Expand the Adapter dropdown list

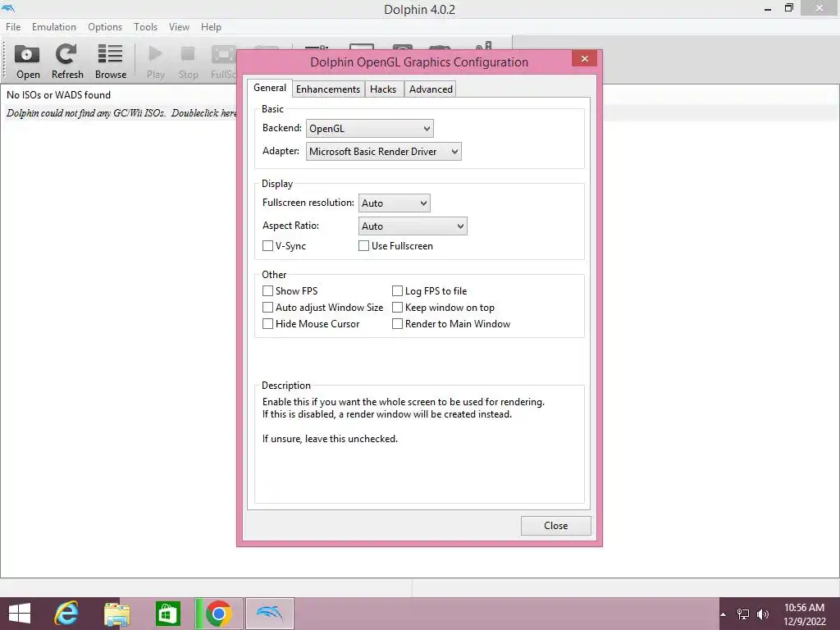(x=384, y=152)
